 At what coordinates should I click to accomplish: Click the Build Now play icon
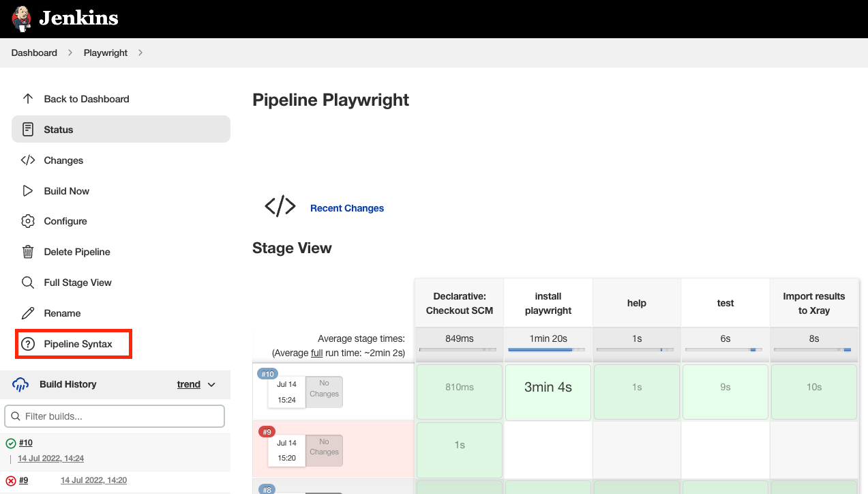28,191
